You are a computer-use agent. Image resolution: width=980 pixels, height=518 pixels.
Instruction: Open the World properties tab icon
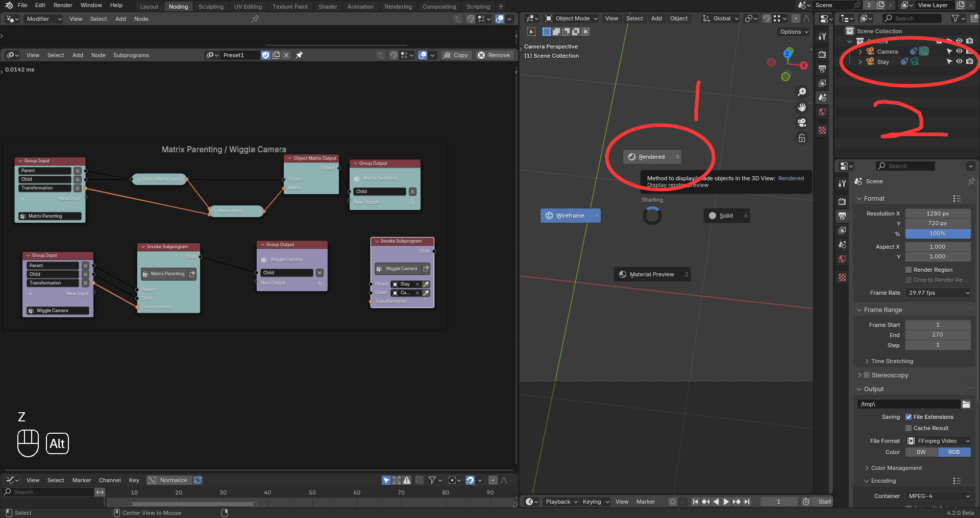coord(842,259)
